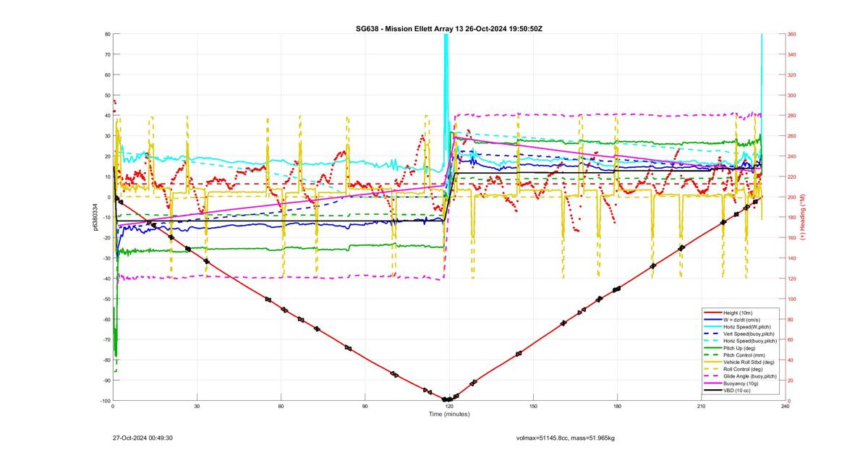Click the -100 tick label
Image resolution: width=868 pixels, height=450 pixels.
pyautogui.click(x=104, y=401)
